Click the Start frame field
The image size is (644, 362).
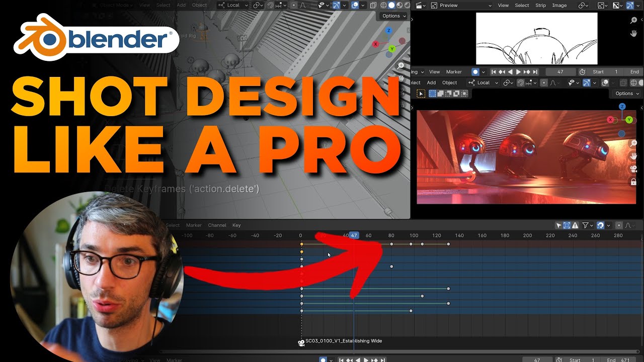click(x=606, y=72)
